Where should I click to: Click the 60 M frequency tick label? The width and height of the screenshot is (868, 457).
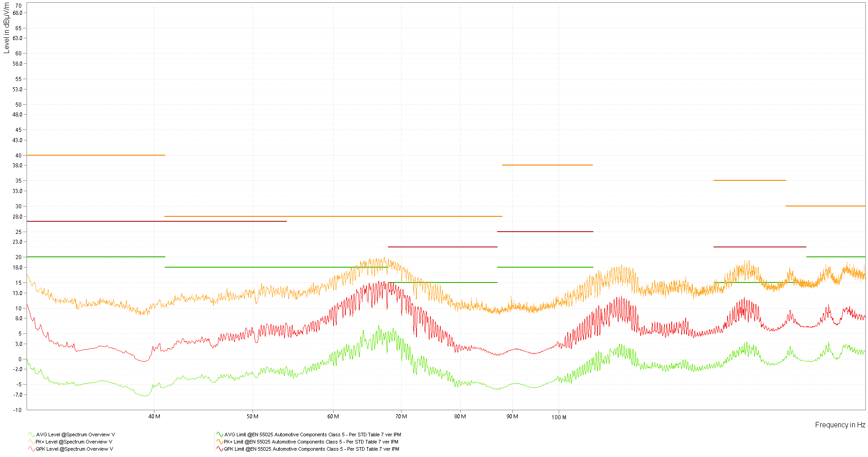click(333, 417)
